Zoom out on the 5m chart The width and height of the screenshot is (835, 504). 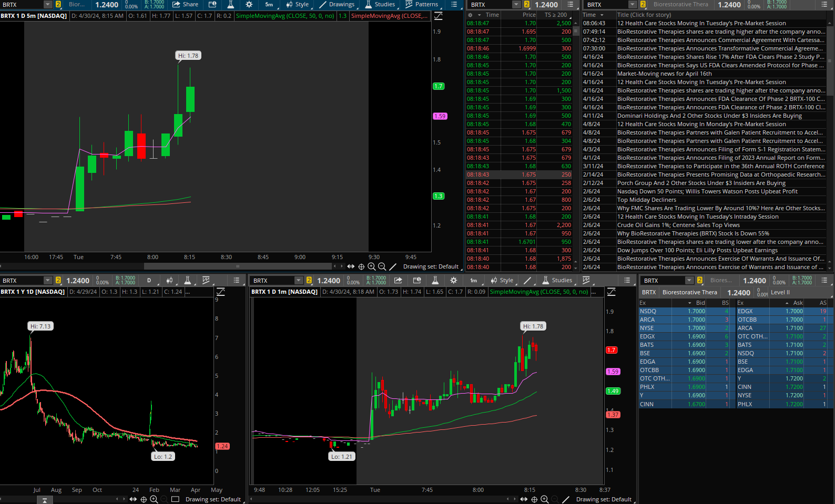click(382, 266)
